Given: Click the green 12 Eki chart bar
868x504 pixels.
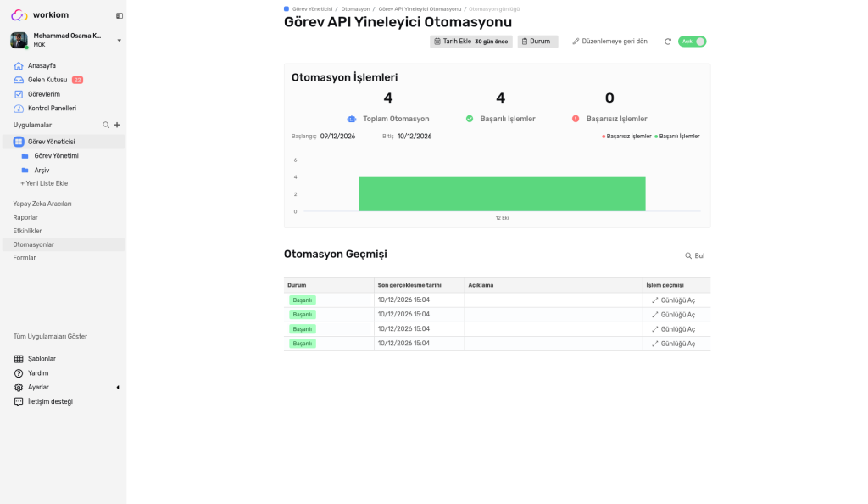Looking at the screenshot, I should 502,193.
